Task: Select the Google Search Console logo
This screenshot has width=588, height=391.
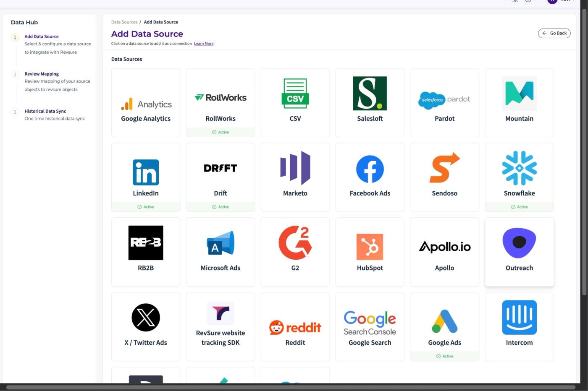Action: (370, 323)
